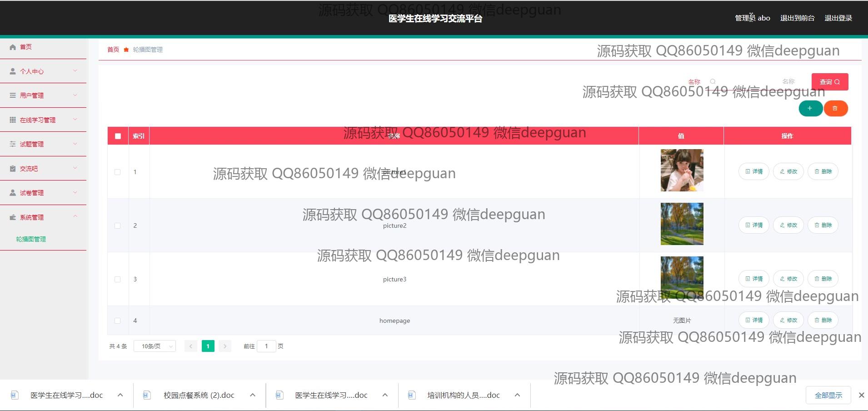Check the checkbox for row picture3

pos(118,279)
